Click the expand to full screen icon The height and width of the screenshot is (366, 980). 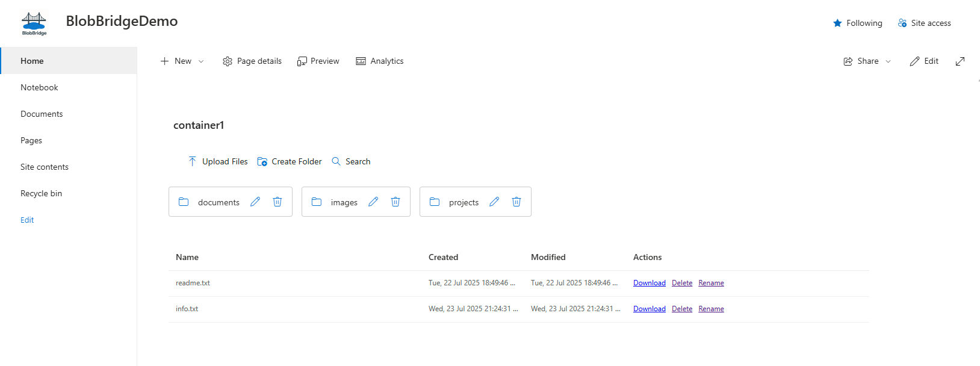pos(960,61)
